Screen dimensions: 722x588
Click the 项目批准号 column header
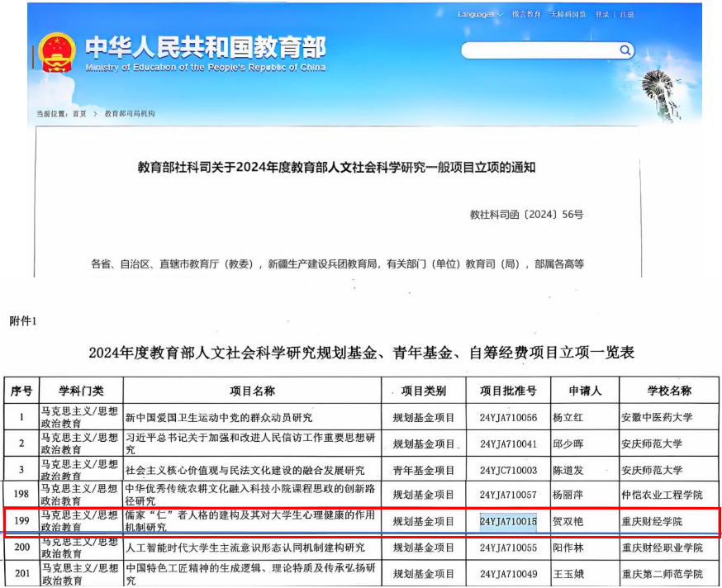(508, 391)
